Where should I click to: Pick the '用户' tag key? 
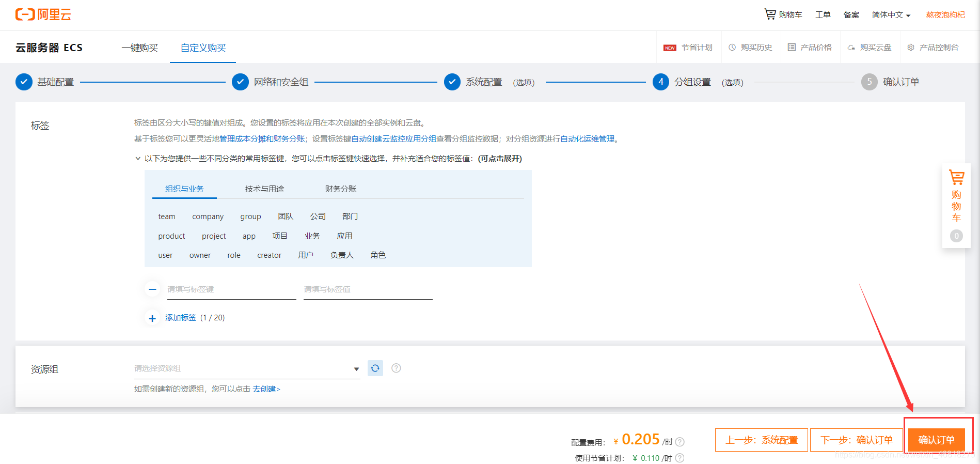click(x=306, y=255)
